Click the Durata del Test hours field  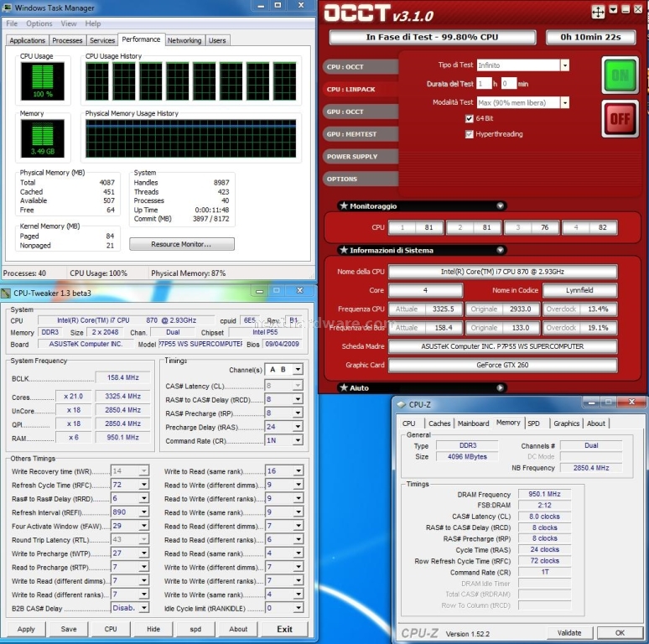[x=484, y=84]
